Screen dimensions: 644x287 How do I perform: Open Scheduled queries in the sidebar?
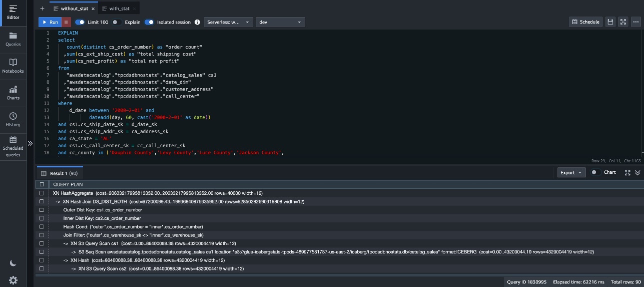[13, 146]
